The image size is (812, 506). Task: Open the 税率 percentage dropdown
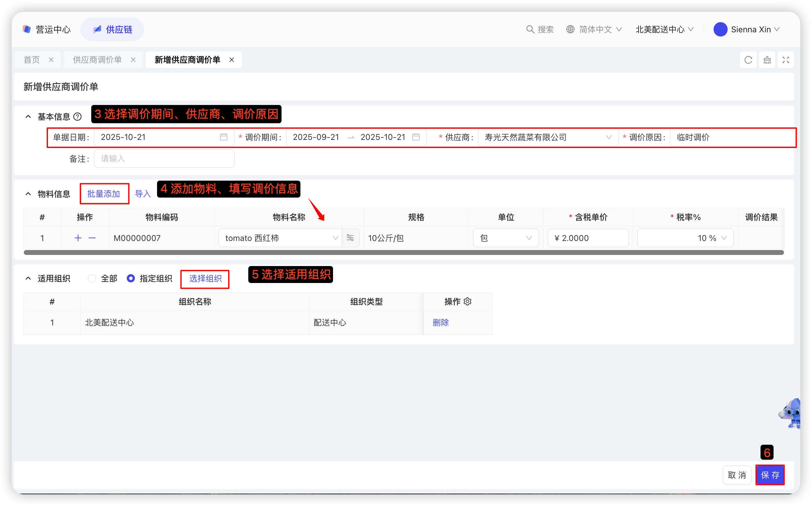[x=685, y=238]
